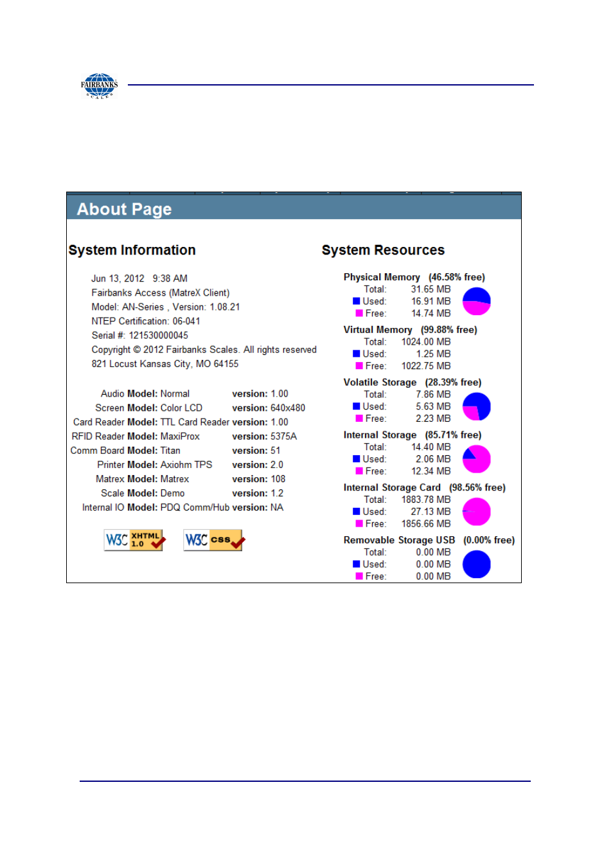Click the RFID Reader Model: MaxiProx row
Image resolution: width=613 pixels, height=868 pixels.
[x=184, y=436]
